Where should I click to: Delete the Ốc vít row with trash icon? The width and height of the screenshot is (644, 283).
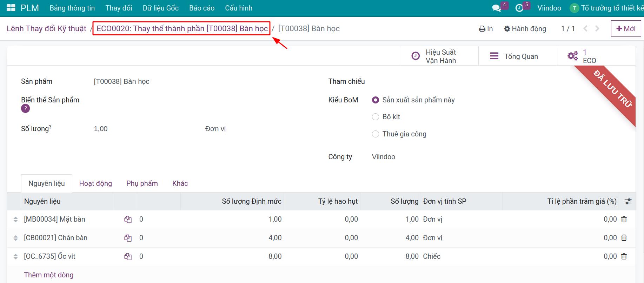(624, 256)
